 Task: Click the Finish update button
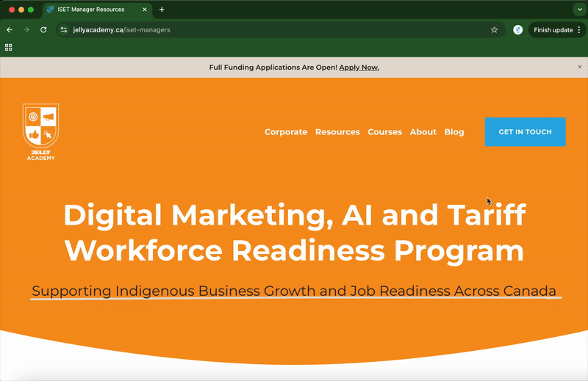[553, 30]
